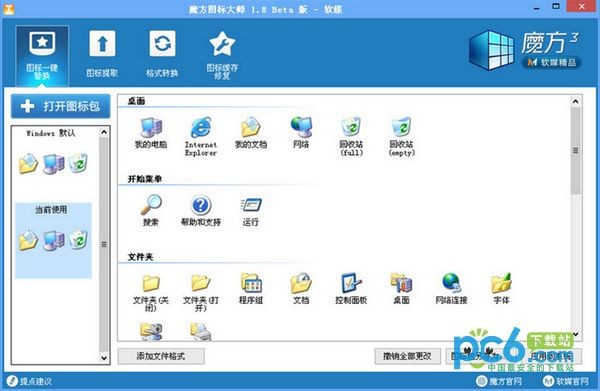The image size is (600, 391).
Task: Click the 开始菜单 section header
Action: [145, 179]
